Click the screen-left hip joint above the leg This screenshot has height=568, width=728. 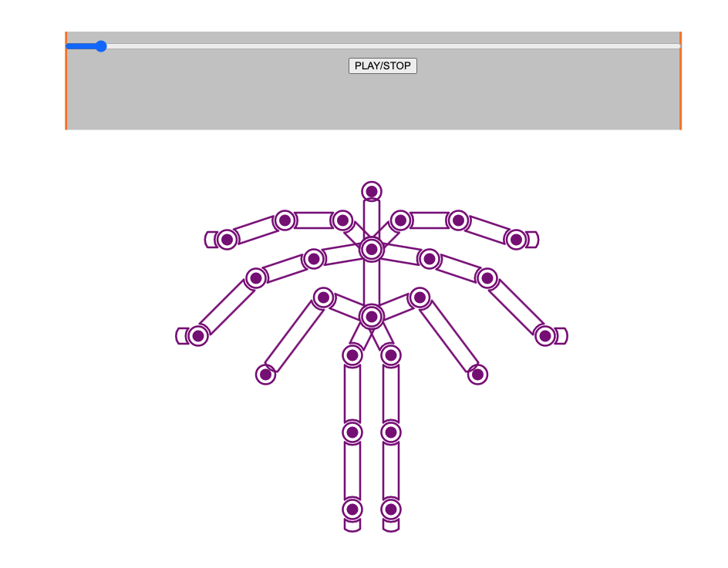point(352,355)
